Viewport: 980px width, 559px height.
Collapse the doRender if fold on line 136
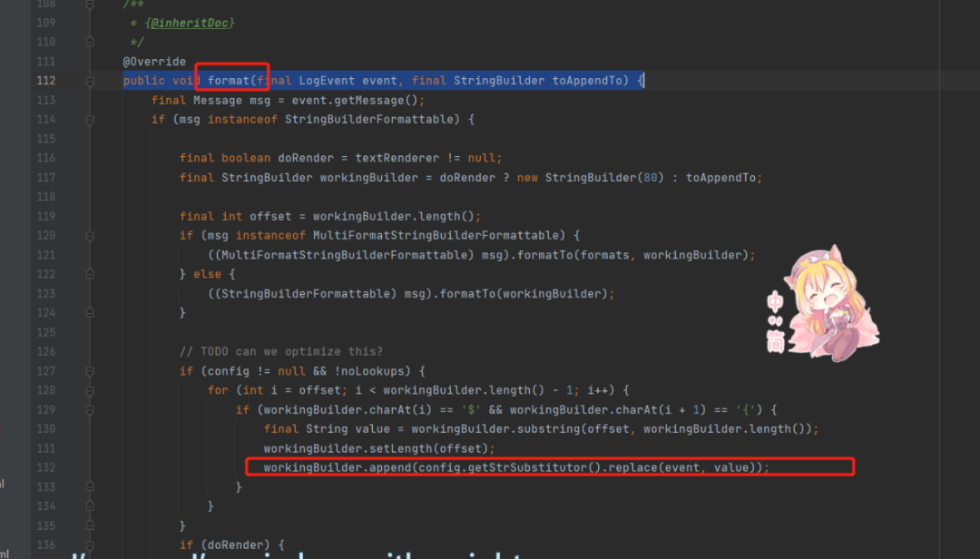(90, 546)
